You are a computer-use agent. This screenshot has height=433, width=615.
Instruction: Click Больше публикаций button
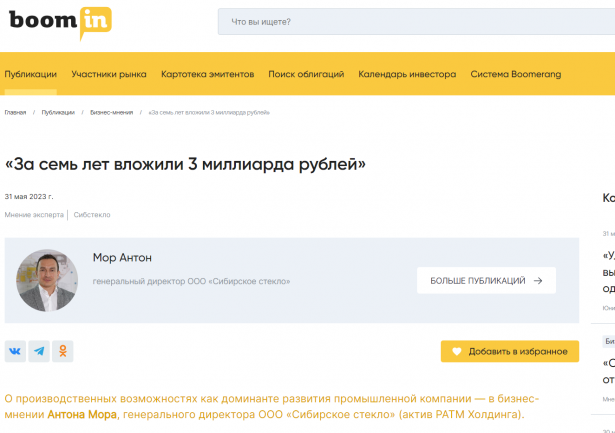[486, 280]
